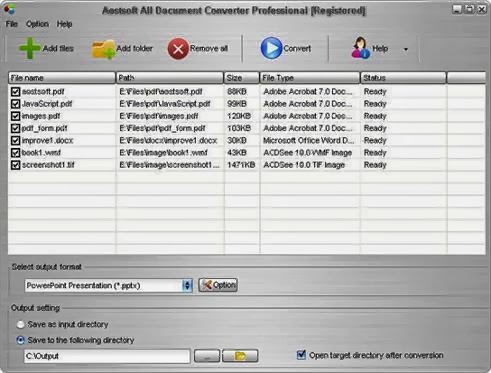Select the images.pdf file name

41,116
